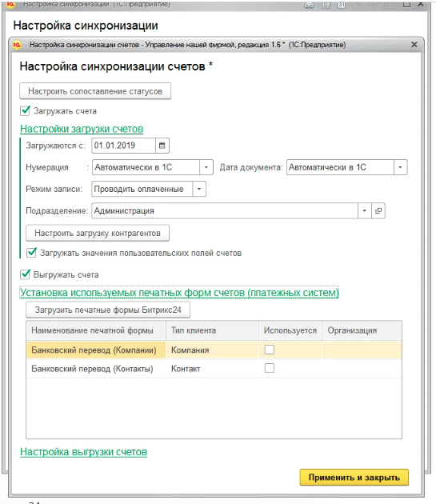Open the Настройка выгрузки счетов section link
Screen dimensions: 436x504
(x=83, y=452)
